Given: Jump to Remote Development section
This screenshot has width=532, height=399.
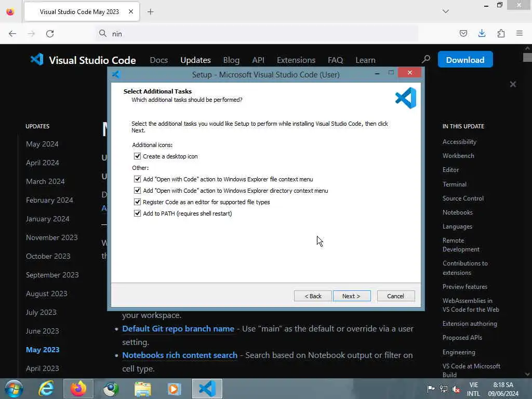Looking at the screenshot, I should pos(461,245).
